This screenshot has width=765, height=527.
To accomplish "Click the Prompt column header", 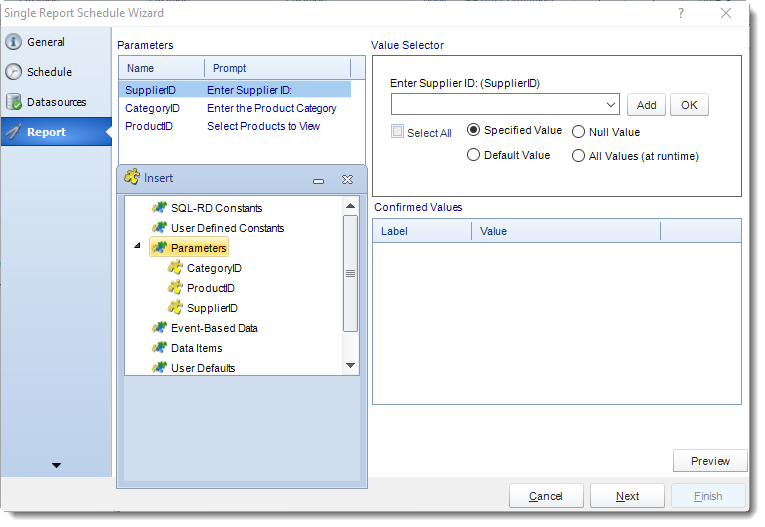I will click(x=277, y=68).
